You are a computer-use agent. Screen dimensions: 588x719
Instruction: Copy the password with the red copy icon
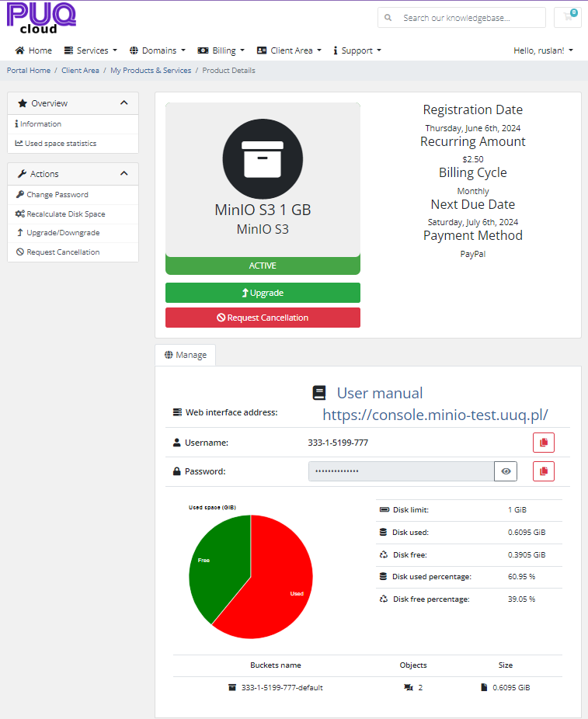point(544,471)
